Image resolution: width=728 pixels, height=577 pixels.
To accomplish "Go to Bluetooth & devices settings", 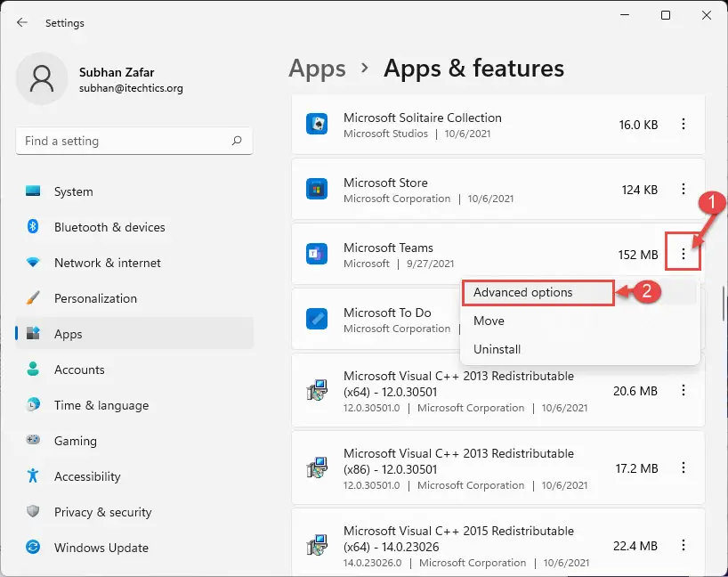I will [x=134, y=227].
